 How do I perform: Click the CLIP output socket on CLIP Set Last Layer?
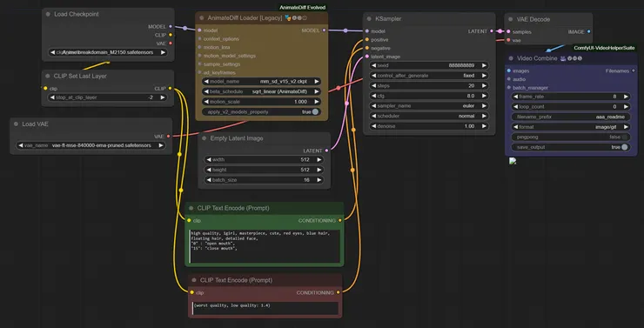[x=170, y=88]
